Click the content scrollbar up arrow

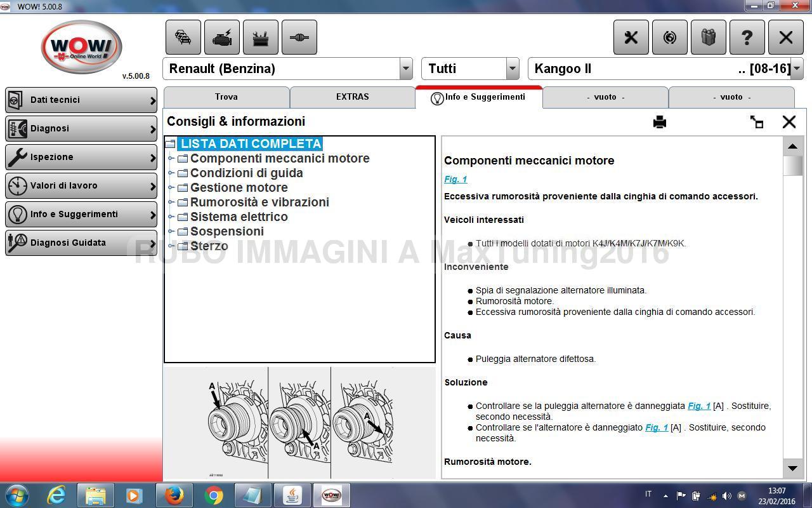(793, 146)
